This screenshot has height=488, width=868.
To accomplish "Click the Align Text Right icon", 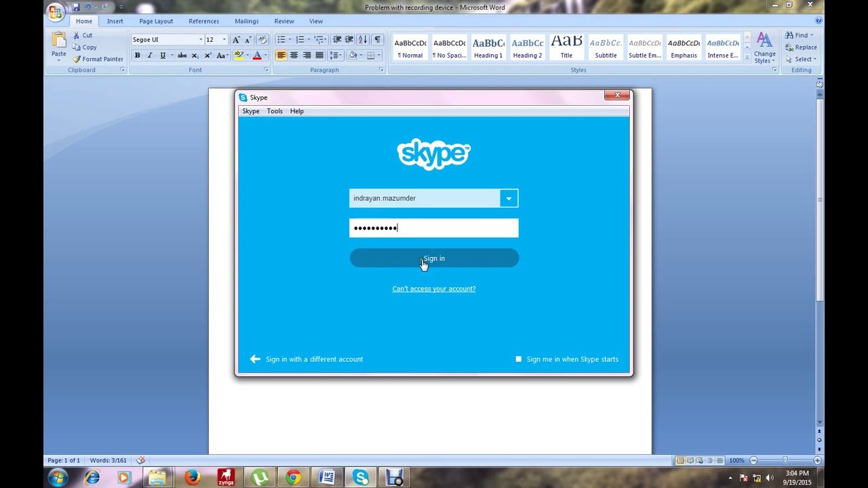I will (x=307, y=56).
